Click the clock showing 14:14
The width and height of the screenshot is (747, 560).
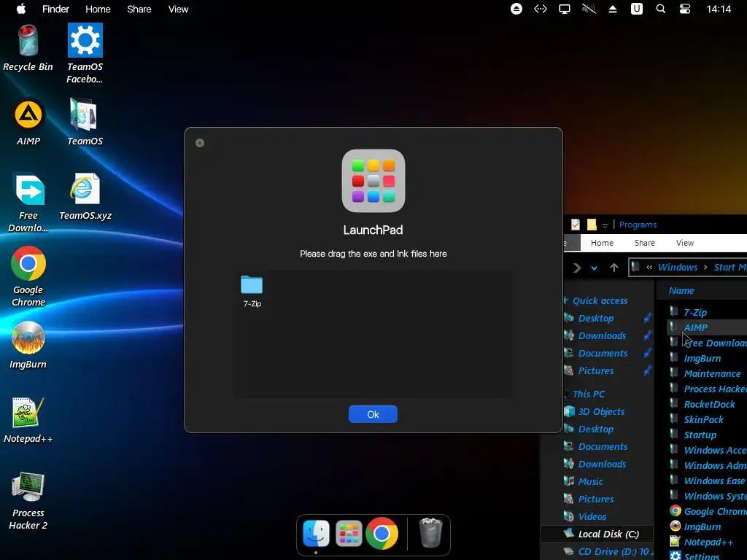[x=719, y=9]
